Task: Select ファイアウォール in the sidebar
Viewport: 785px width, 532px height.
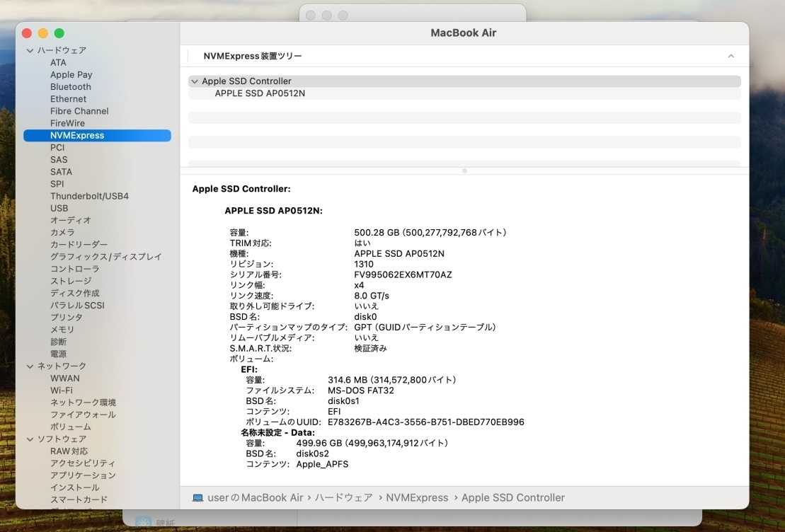Action: point(83,415)
